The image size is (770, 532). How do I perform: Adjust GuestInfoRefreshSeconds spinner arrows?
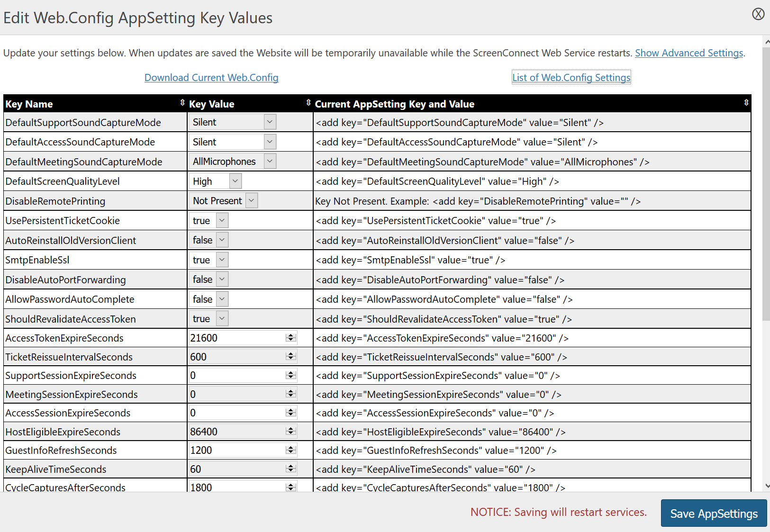pyautogui.click(x=291, y=450)
